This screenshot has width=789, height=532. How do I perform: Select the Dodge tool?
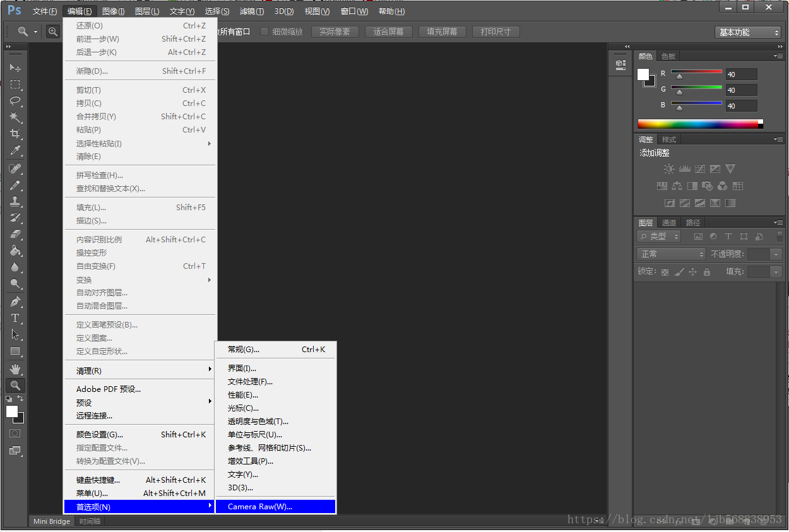point(15,283)
